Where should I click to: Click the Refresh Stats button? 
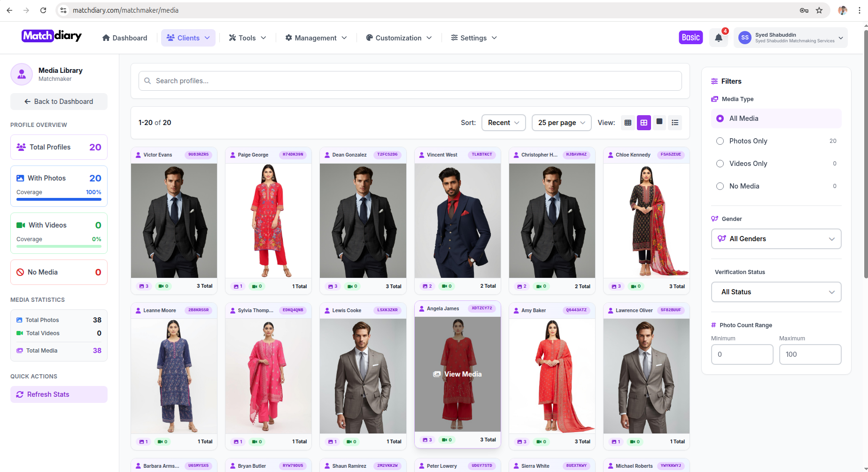coord(59,394)
